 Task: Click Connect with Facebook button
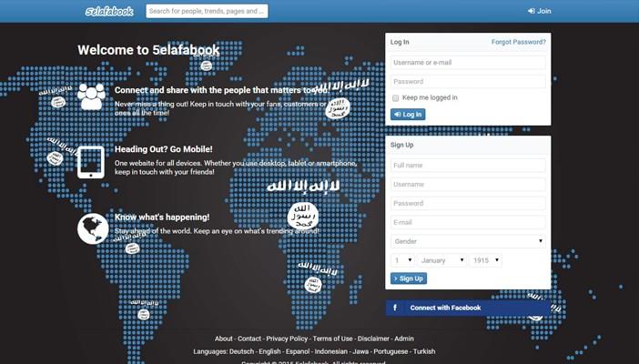coord(468,308)
